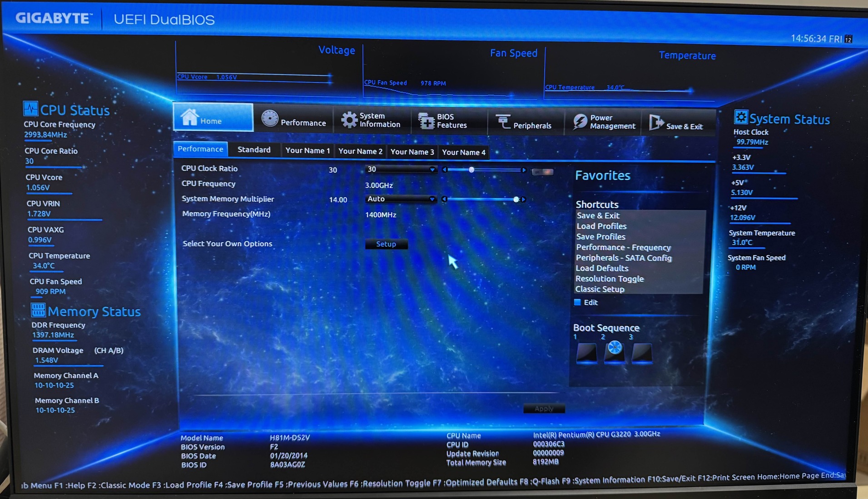Open the Save & Exit section
The image size is (868, 499).
678,123
